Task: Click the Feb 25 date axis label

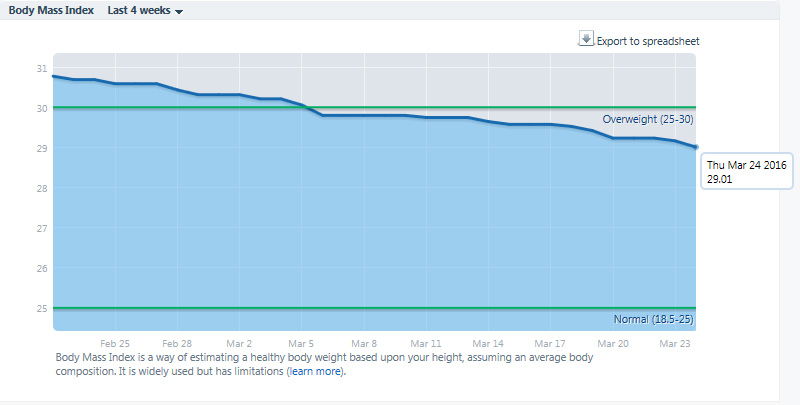Action: pyautogui.click(x=115, y=342)
